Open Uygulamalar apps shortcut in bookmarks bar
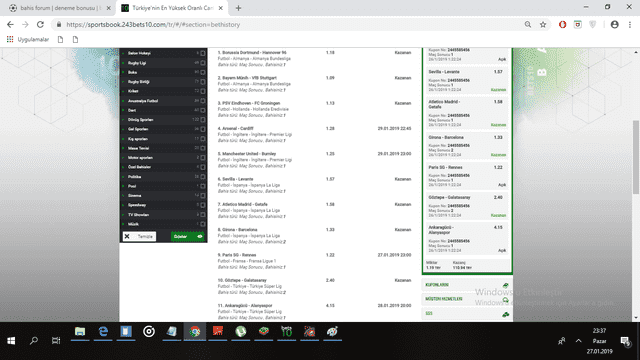 coord(28,40)
